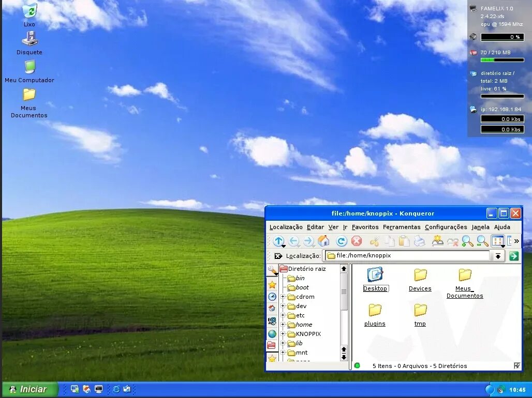Image resolution: width=532 pixels, height=398 pixels.
Task: Click the Paste clipboard icon
Action: [x=404, y=241]
